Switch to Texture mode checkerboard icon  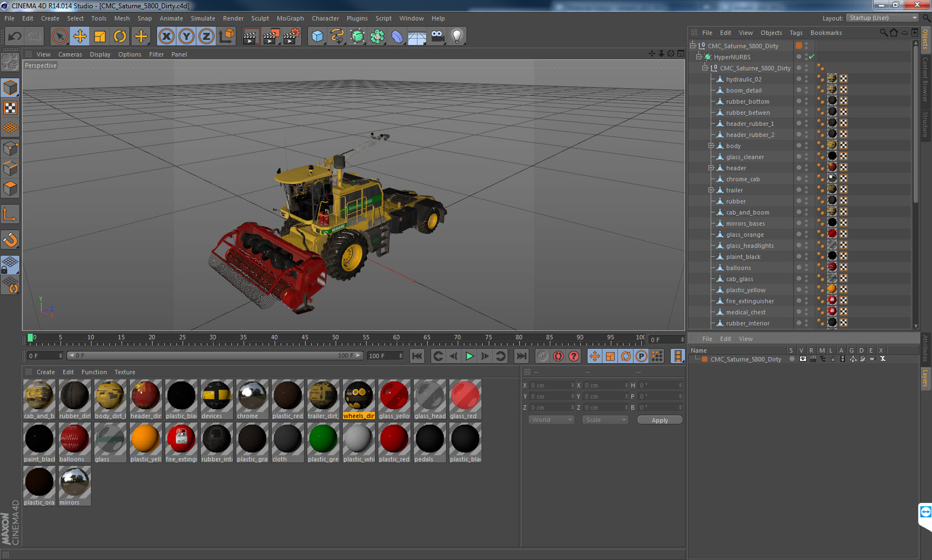pos(10,108)
